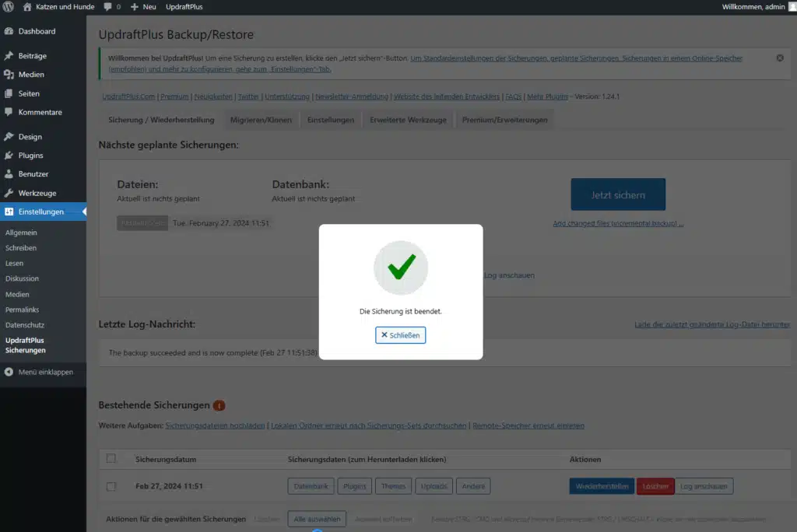The image size is (797, 532).
Task: Click Lokalen Ordner erneut durchsuchen link
Action: click(x=368, y=425)
